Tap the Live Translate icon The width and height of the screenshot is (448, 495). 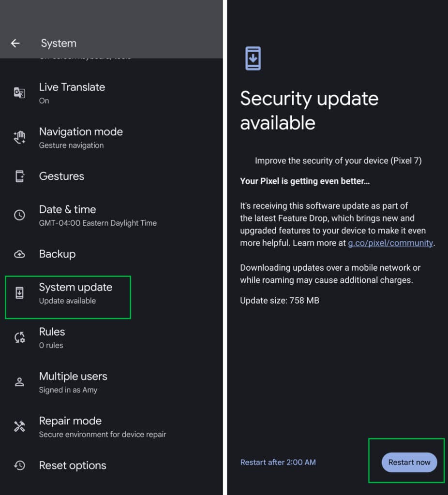pos(19,93)
